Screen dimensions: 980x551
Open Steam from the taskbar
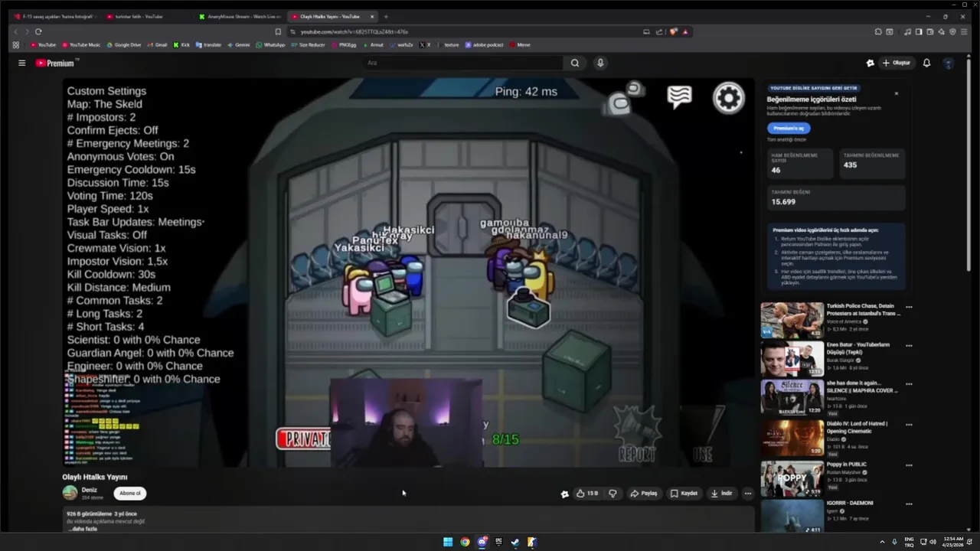pos(515,542)
